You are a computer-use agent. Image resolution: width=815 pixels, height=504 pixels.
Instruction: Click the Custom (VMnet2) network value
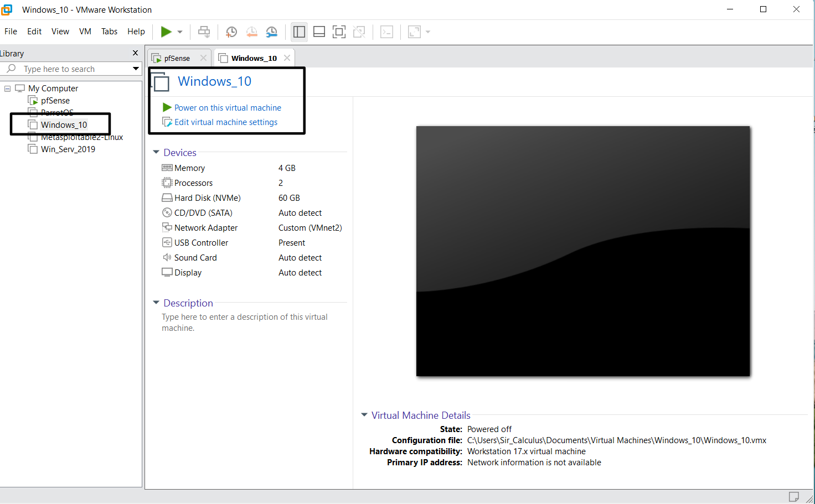pyautogui.click(x=310, y=228)
